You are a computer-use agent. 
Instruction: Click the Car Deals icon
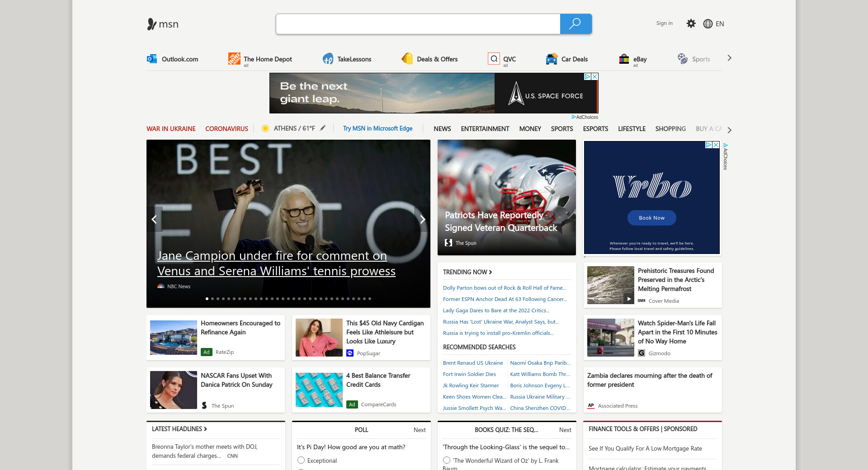point(551,59)
